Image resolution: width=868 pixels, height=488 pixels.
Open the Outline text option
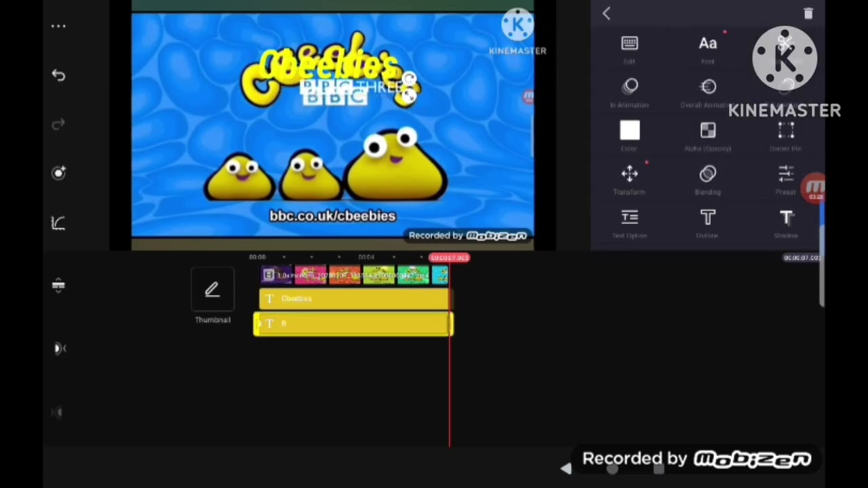coord(708,224)
